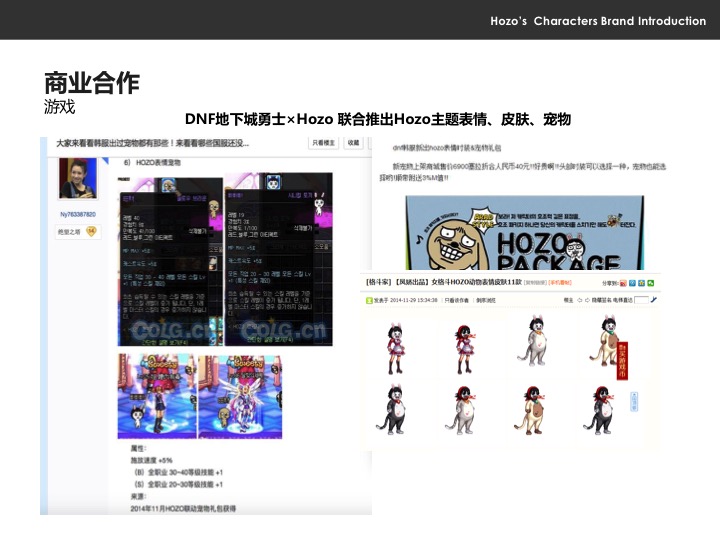The image size is (720, 540).
Task: Select the black cat sprite wearing a red hood
Action: click(x=600, y=410)
